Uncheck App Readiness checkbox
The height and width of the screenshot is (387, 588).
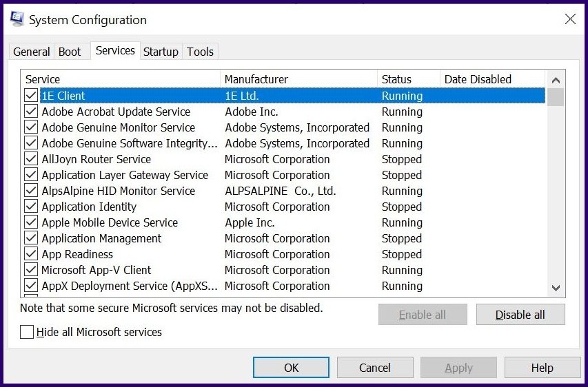(31, 253)
